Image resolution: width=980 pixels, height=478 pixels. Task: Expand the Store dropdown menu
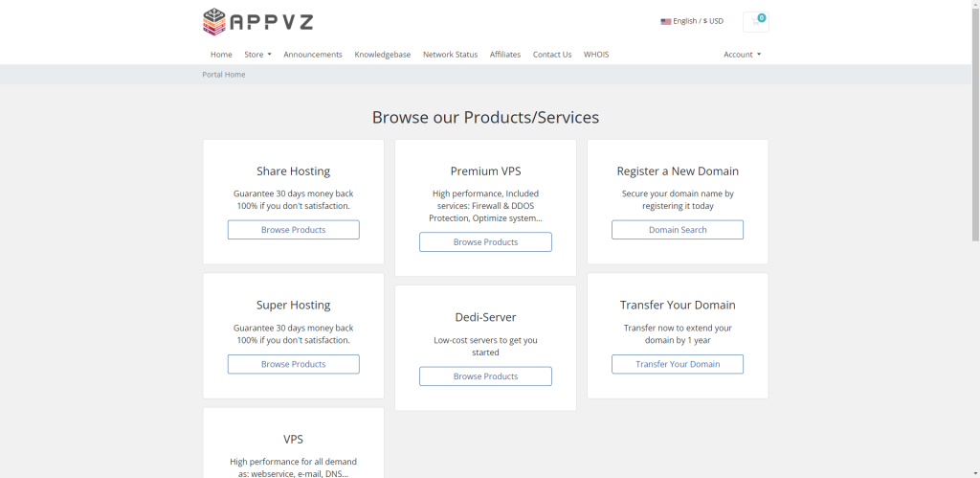click(257, 55)
